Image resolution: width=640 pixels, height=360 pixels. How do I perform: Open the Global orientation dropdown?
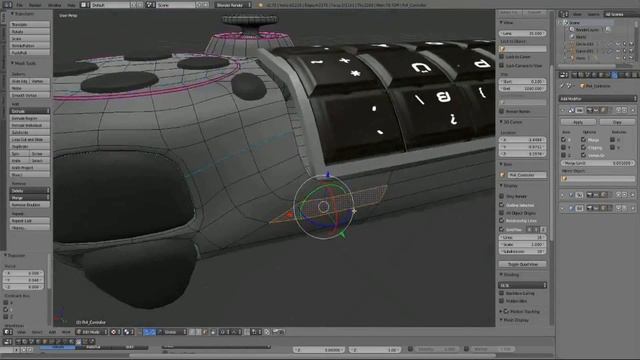[173, 332]
